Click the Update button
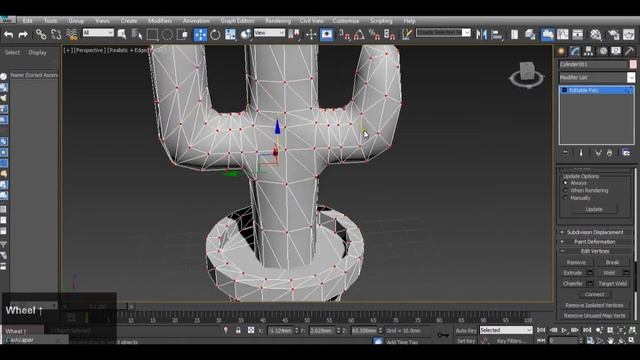The height and width of the screenshot is (360, 640). [x=594, y=209]
